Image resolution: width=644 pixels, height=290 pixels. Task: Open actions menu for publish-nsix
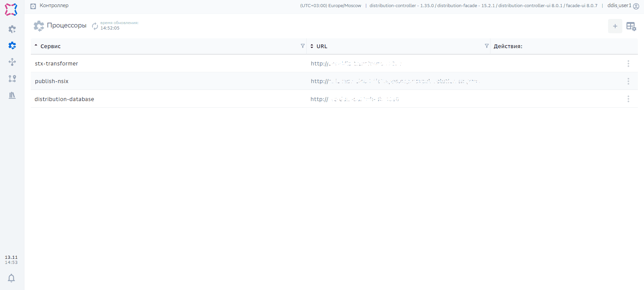(628, 81)
